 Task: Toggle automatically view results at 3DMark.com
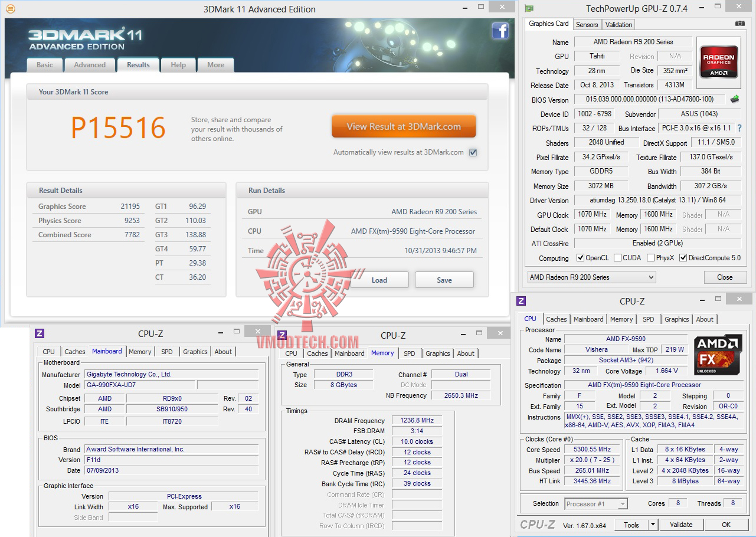473,152
